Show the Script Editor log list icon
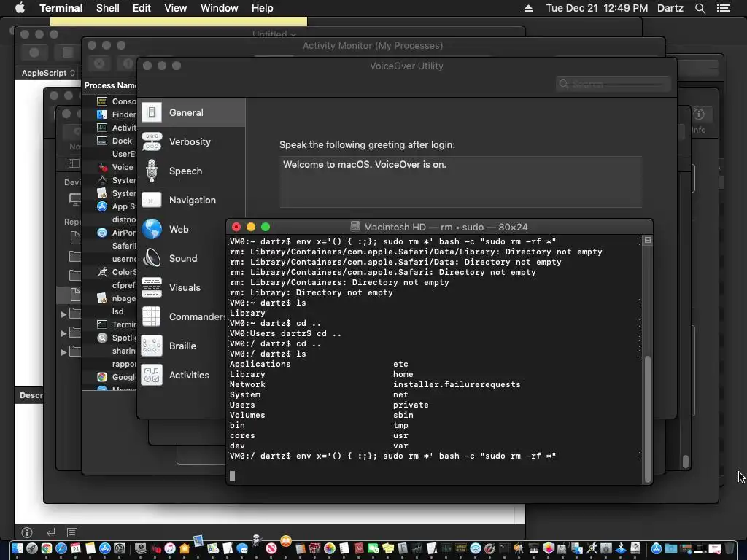This screenshot has height=560, width=747. pyautogui.click(x=72, y=532)
